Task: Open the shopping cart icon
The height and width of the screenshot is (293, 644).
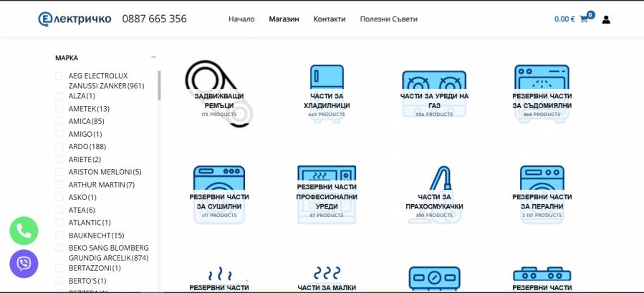Action: point(583,19)
